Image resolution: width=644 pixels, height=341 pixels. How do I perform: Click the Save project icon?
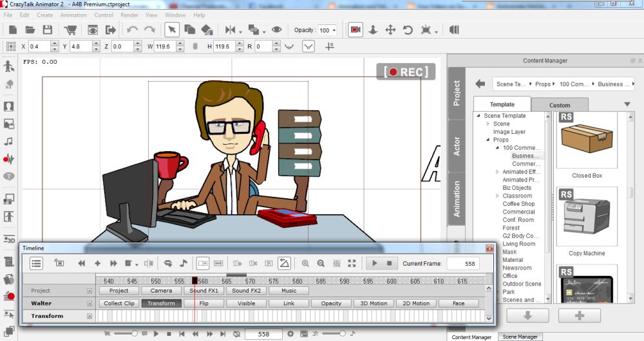pyautogui.click(x=47, y=30)
